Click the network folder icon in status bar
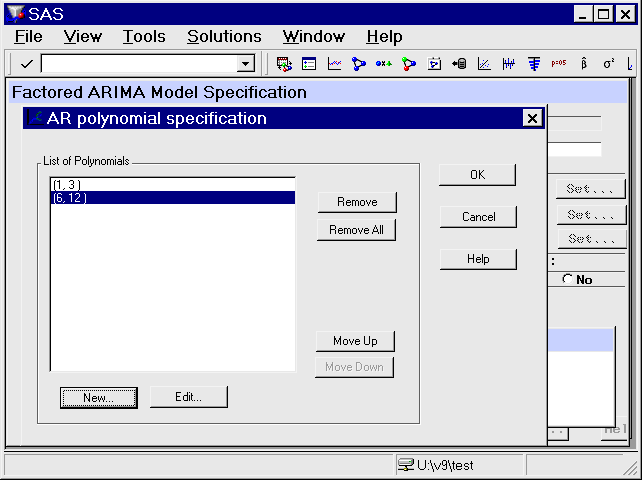Screen dimensions: 642x480 pos(406,465)
